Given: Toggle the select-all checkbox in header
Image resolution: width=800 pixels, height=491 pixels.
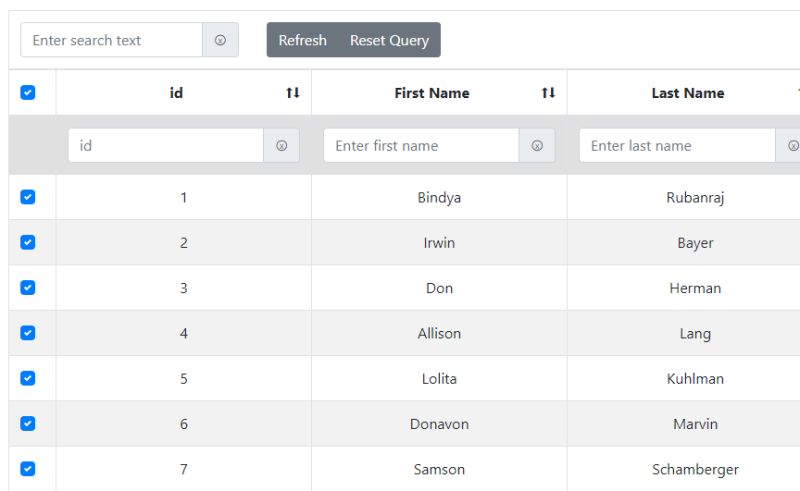Looking at the screenshot, I should (28, 92).
